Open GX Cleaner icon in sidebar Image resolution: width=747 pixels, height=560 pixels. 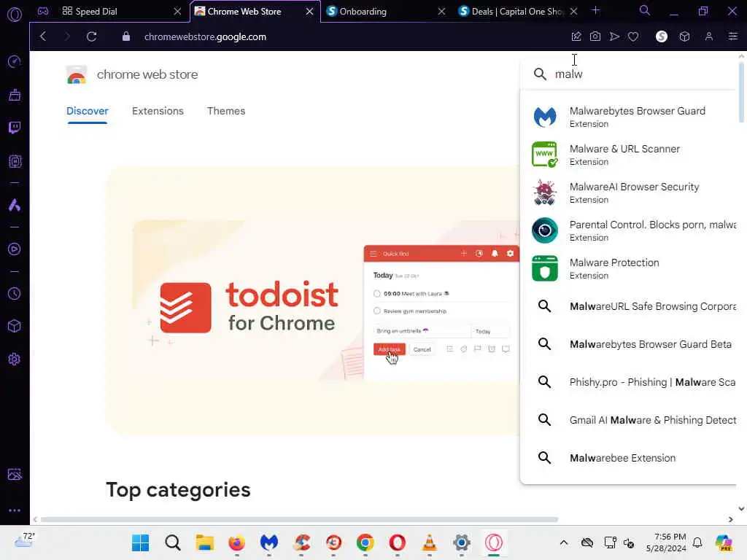coord(15,95)
